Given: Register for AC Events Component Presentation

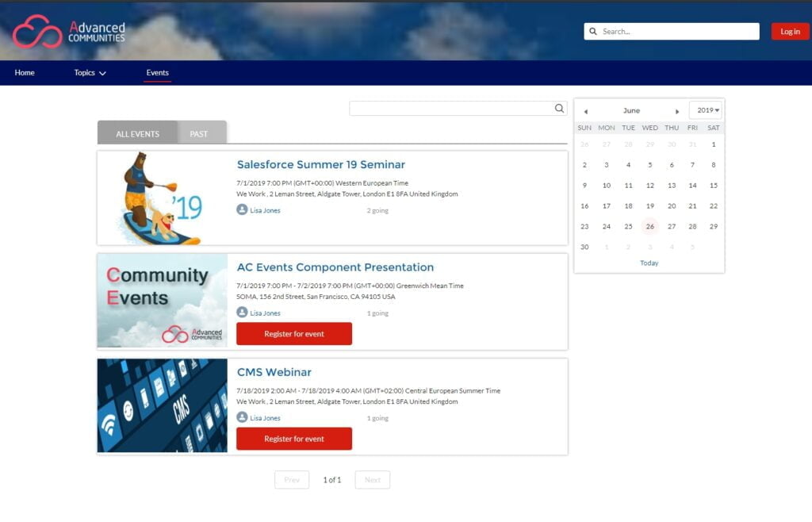Looking at the screenshot, I should coord(294,334).
